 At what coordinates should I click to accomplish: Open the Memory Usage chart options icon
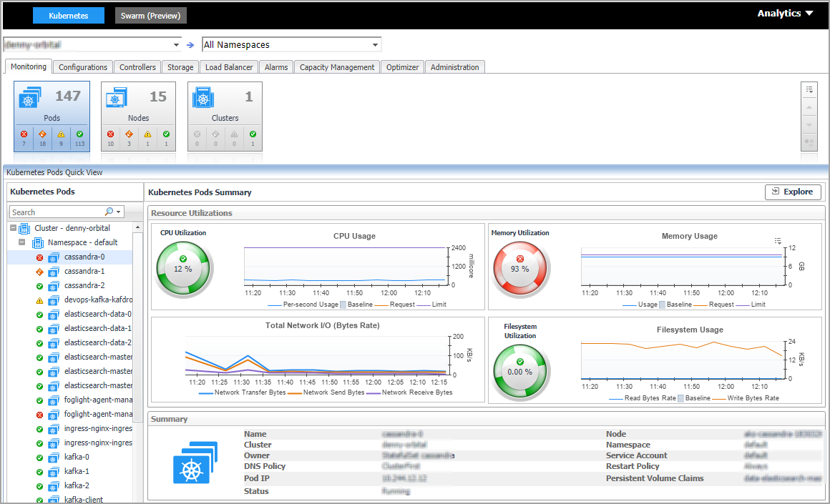778,241
